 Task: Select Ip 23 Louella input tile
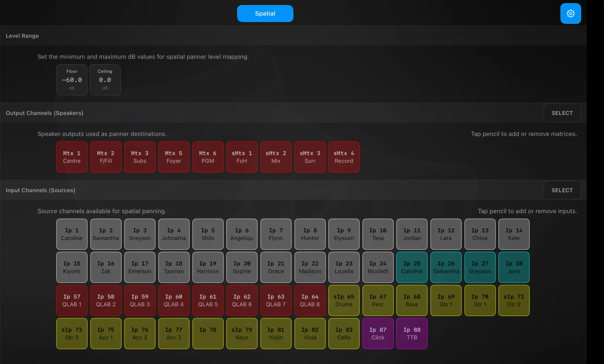click(x=344, y=267)
